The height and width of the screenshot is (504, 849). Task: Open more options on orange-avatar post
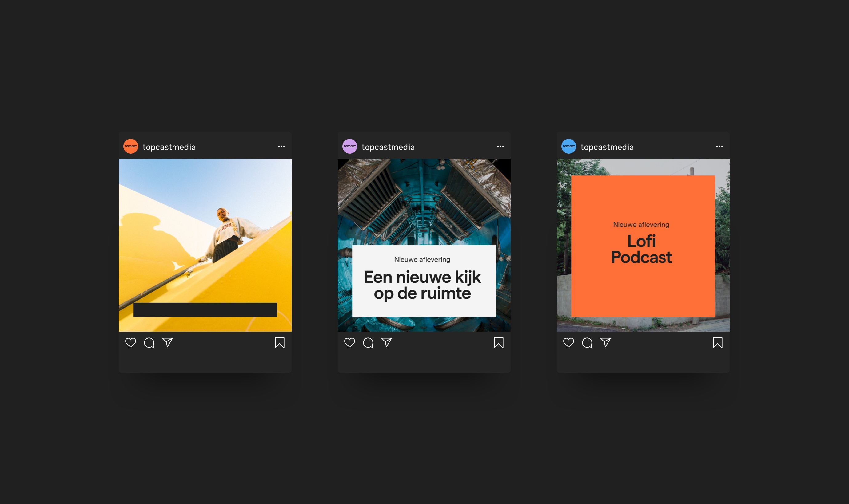pos(281,146)
